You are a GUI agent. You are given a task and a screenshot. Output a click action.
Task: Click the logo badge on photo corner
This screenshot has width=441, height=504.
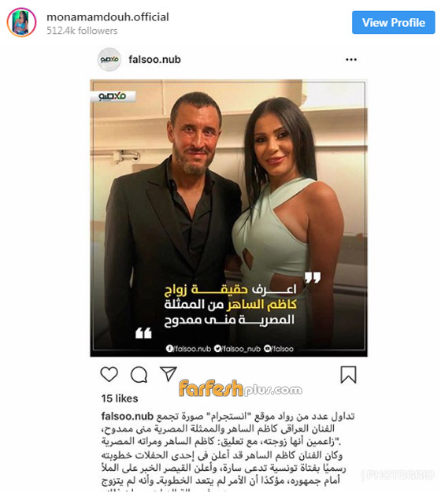point(113,96)
